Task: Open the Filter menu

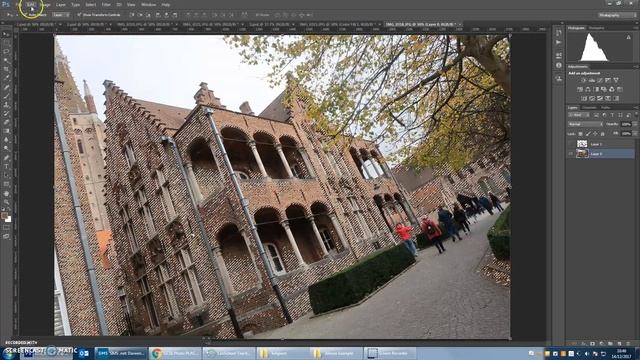Action: point(106,5)
